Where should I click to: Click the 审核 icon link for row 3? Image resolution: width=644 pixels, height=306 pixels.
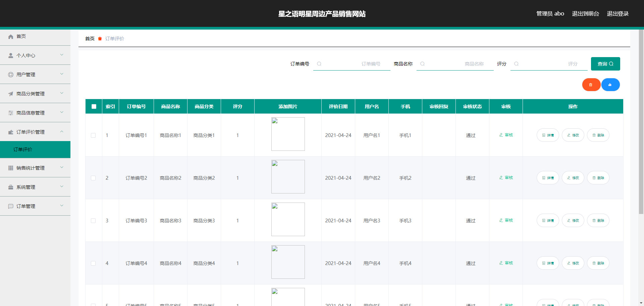click(506, 220)
